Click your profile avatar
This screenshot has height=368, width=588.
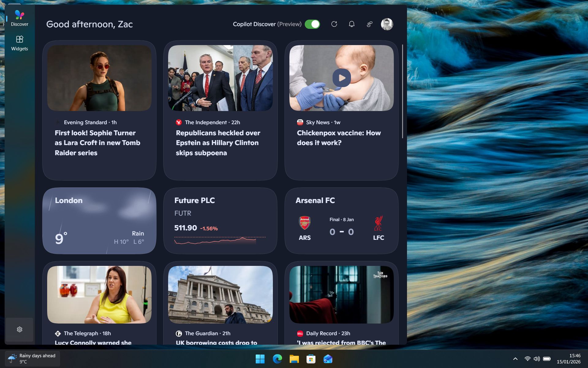387,24
